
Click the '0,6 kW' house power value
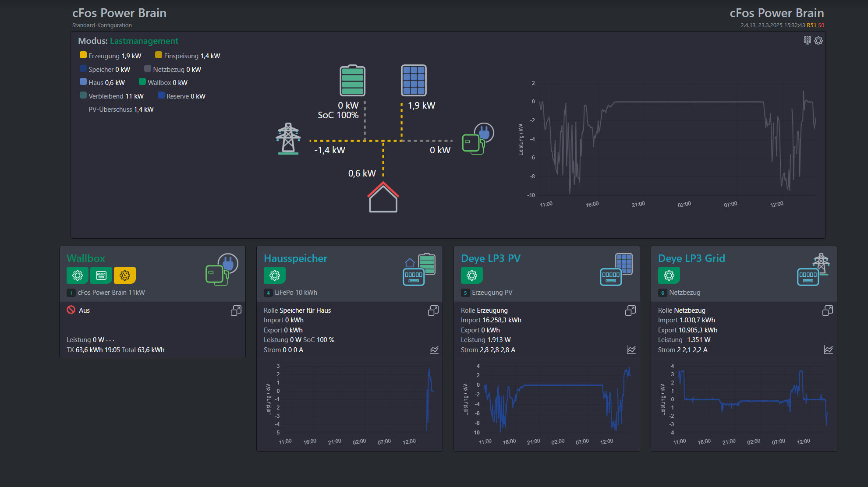coord(362,173)
